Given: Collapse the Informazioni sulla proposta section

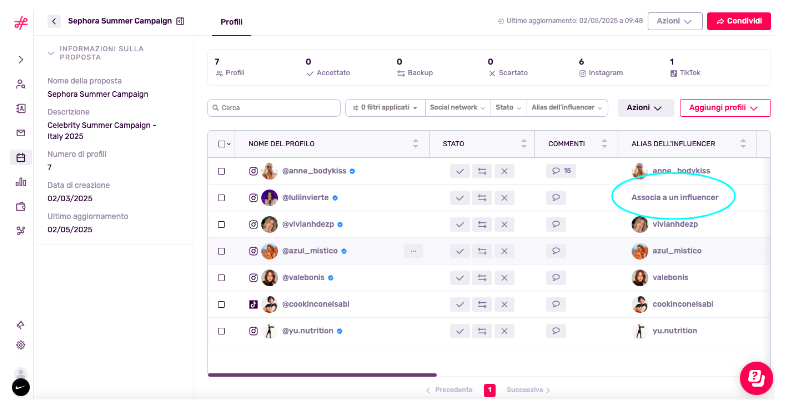Looking at the screenshot, I should pos(51,53).
